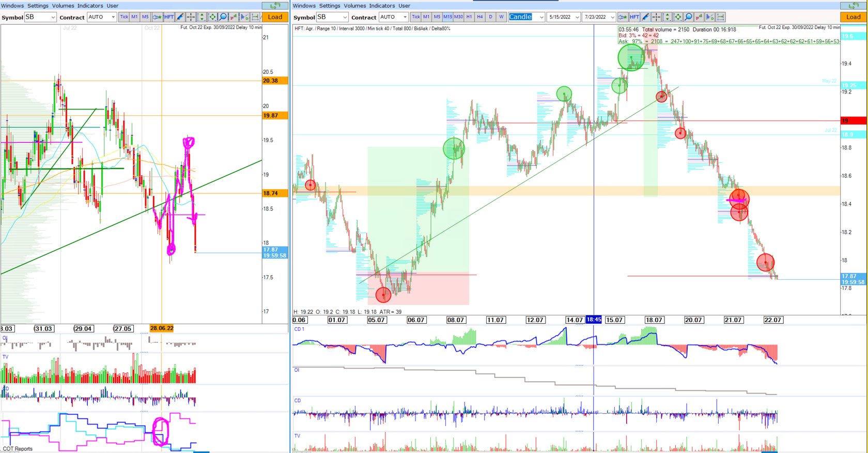Click the COT Reports label
Screen dimensions: 868x453
18,449
